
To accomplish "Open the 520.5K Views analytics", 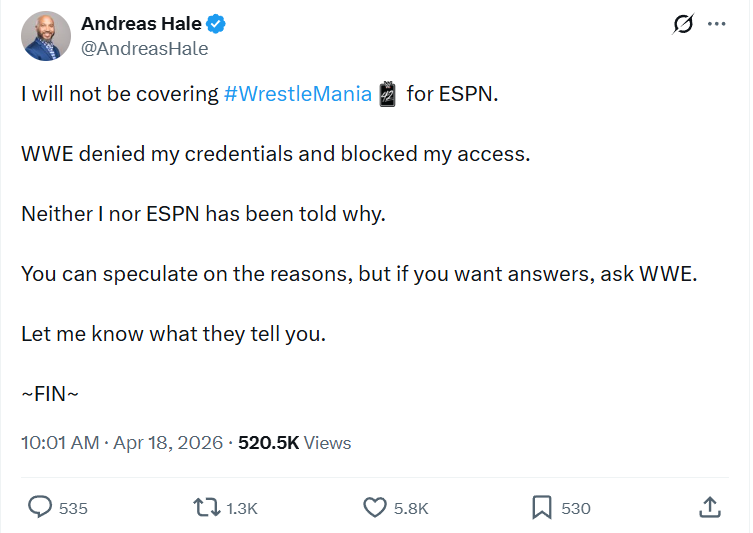I will [294, 442].
